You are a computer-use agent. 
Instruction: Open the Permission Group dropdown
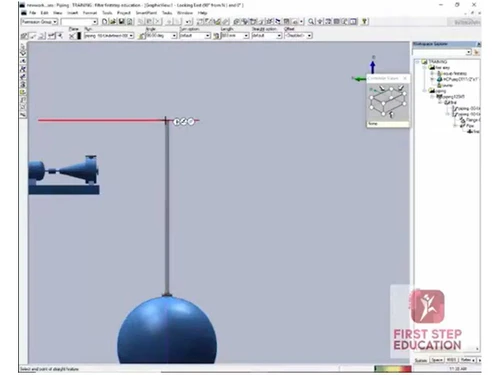tap(39, 22)
